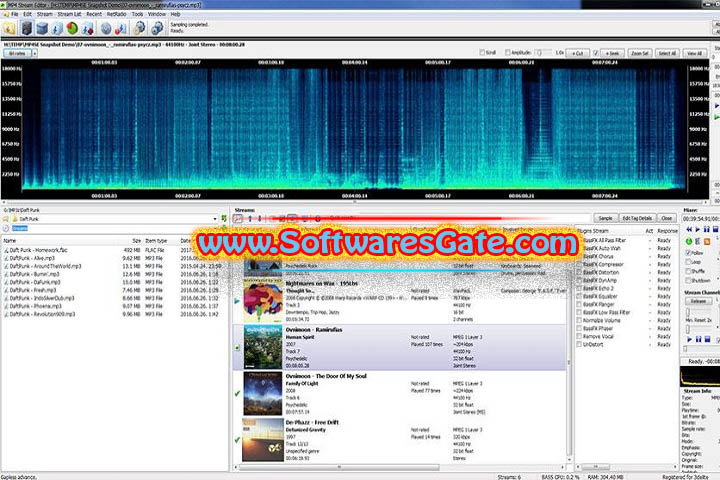Check the Normalize Volume plugin
This screenshot has width=720, height=480.
pos(579,320)
